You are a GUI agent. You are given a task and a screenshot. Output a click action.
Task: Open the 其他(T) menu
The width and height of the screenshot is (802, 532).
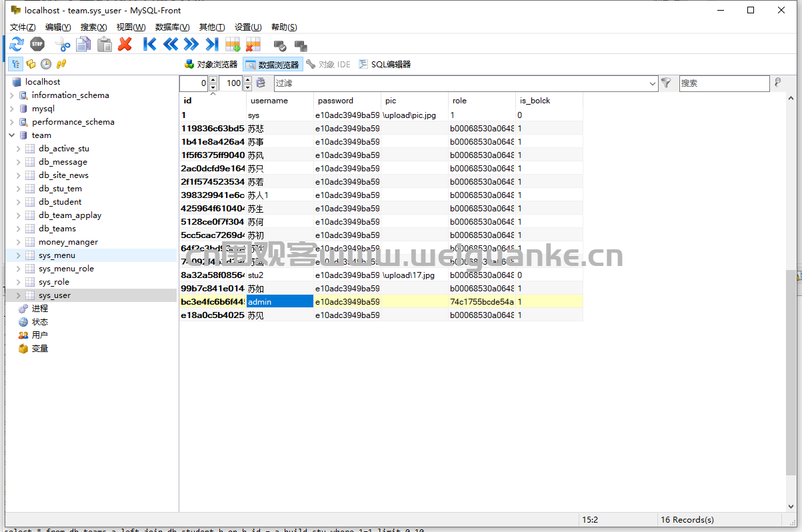(x=212, y=27)
